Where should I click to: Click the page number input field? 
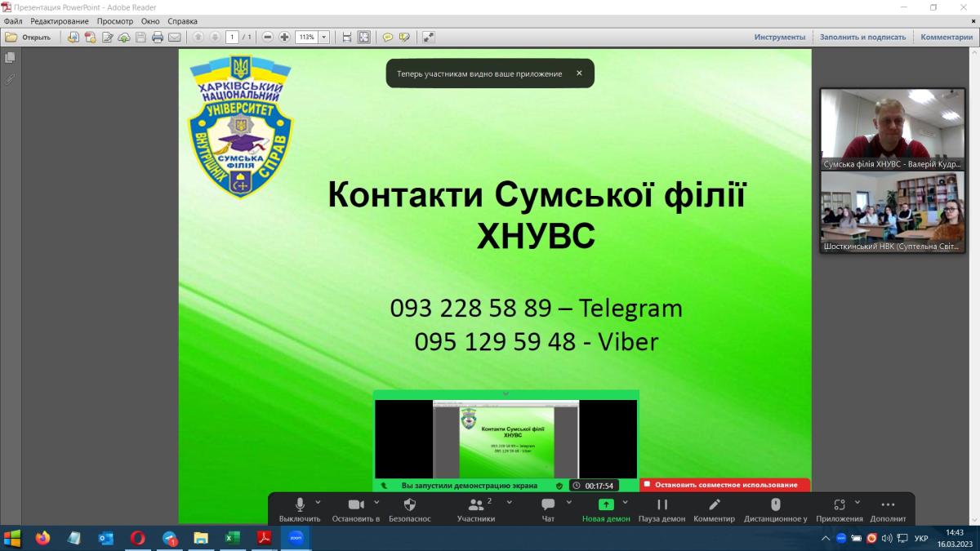click(232, 37)
